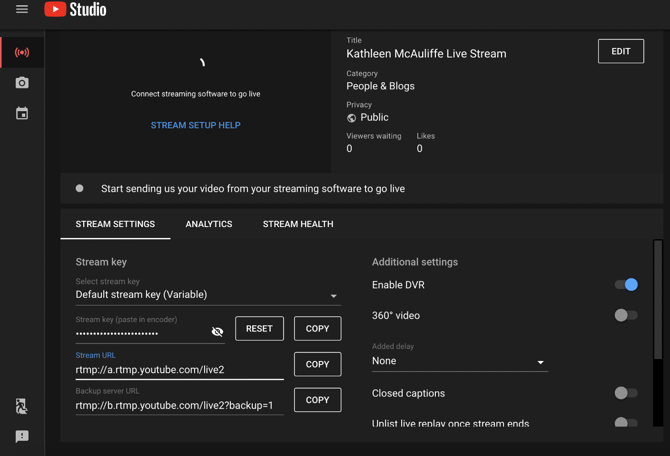Click the Public privacy globe icon
Screen dimensions: 670x456
coord(352,118)
